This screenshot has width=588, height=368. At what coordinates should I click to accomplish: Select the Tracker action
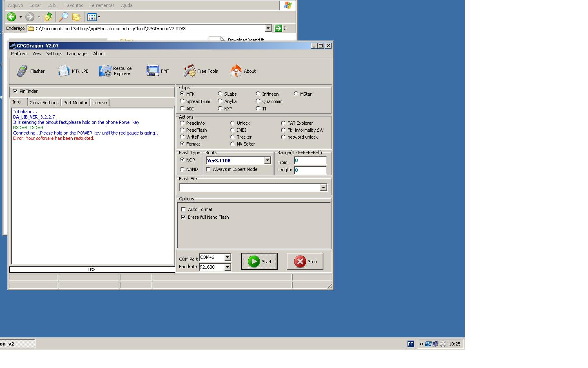click(233, 137)
